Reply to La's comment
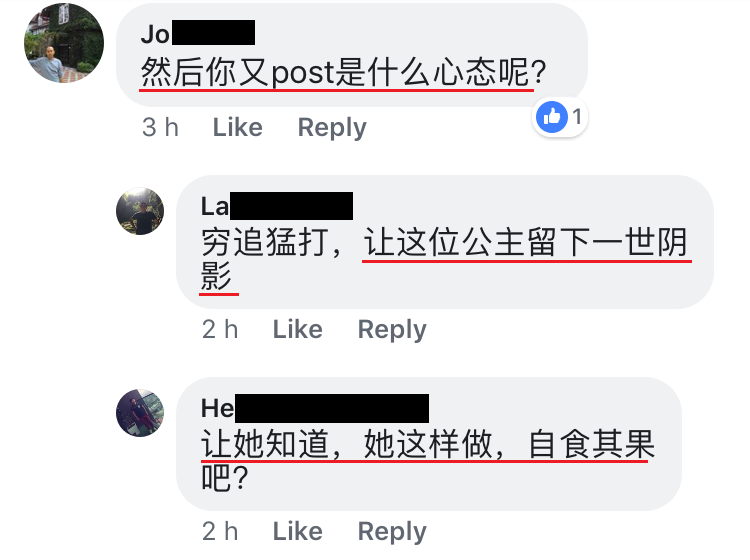 pos(392,330)
